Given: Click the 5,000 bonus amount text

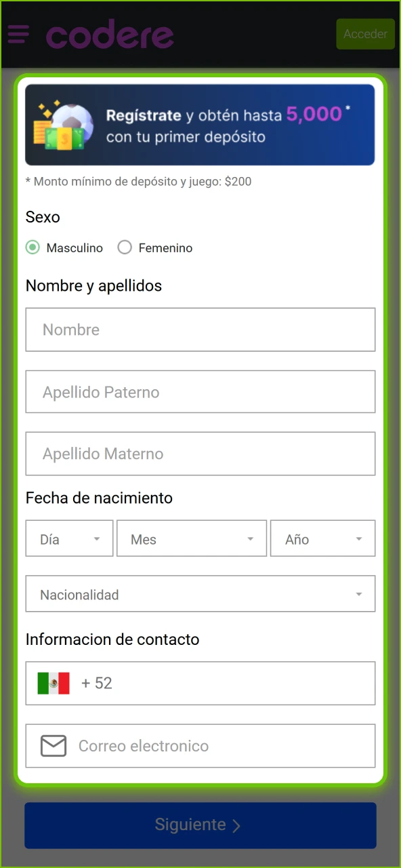Looking at the screenshot, I should (312, 114).
